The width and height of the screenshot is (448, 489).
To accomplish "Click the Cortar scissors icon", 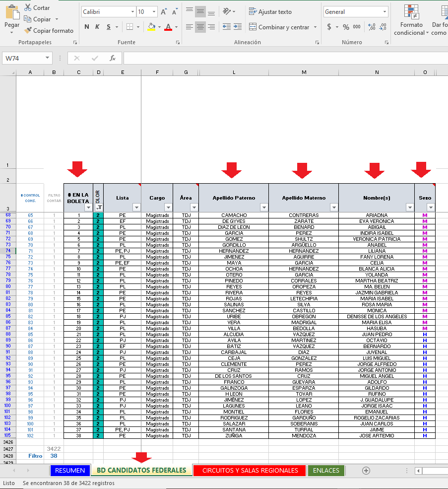I will 27,8.
